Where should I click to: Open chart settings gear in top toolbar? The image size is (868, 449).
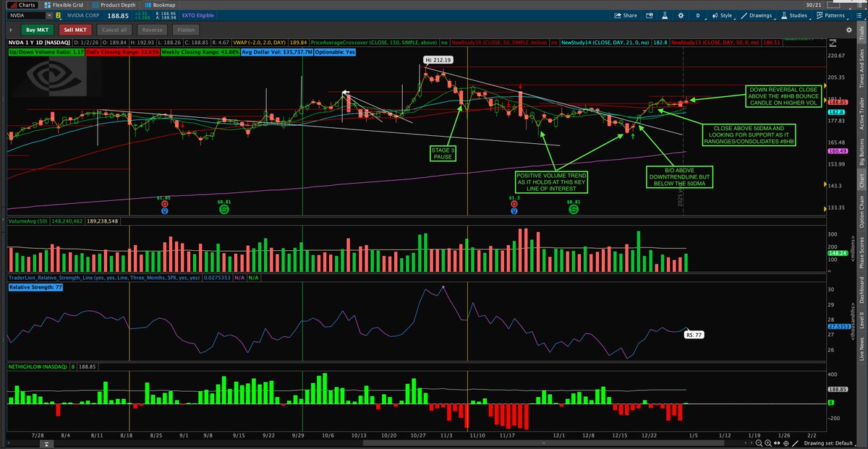pyautogui.click(x=681, y=15)
